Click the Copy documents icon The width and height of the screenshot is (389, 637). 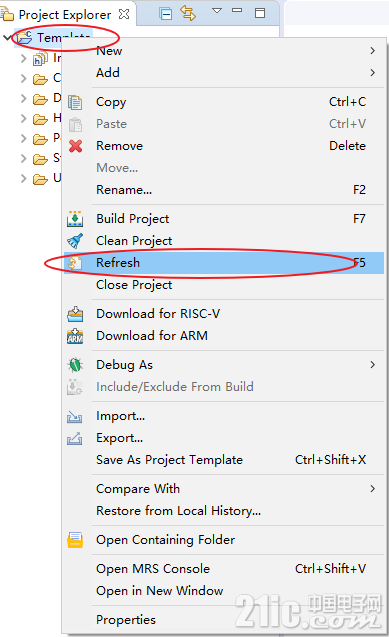[75, 102]
